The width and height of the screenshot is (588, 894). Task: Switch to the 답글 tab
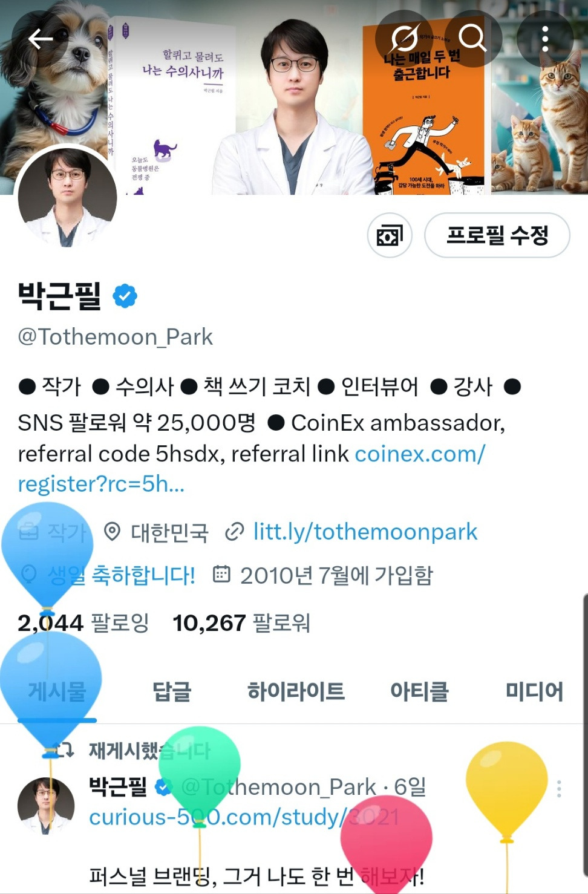(172, 691)
